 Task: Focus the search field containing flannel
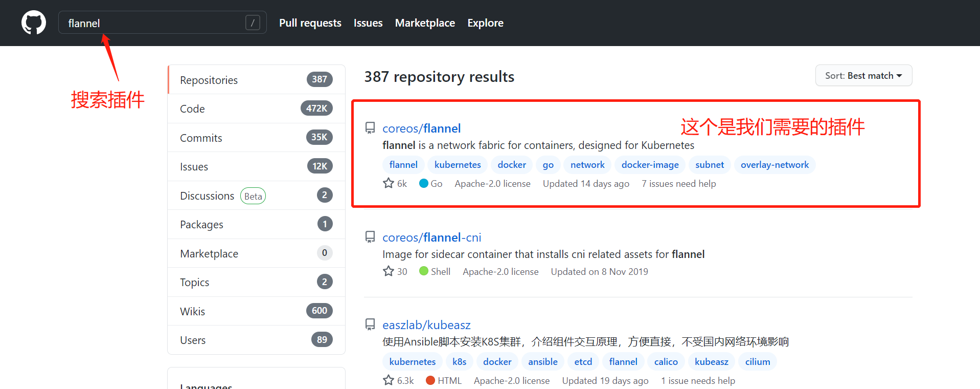pos(162,23)
